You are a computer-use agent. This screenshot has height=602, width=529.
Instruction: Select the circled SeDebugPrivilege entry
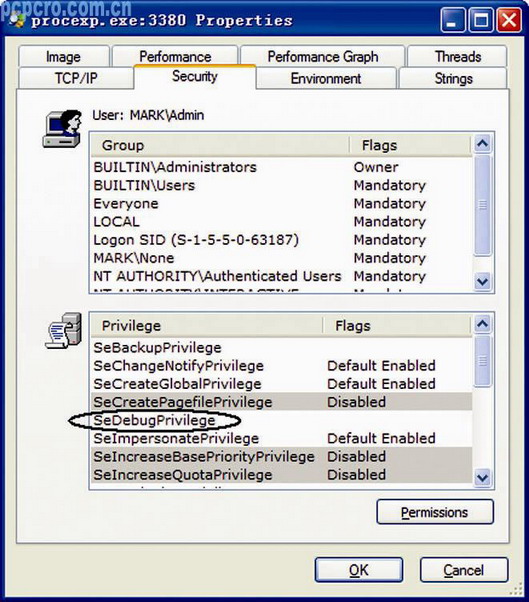[x=154, y=420]
